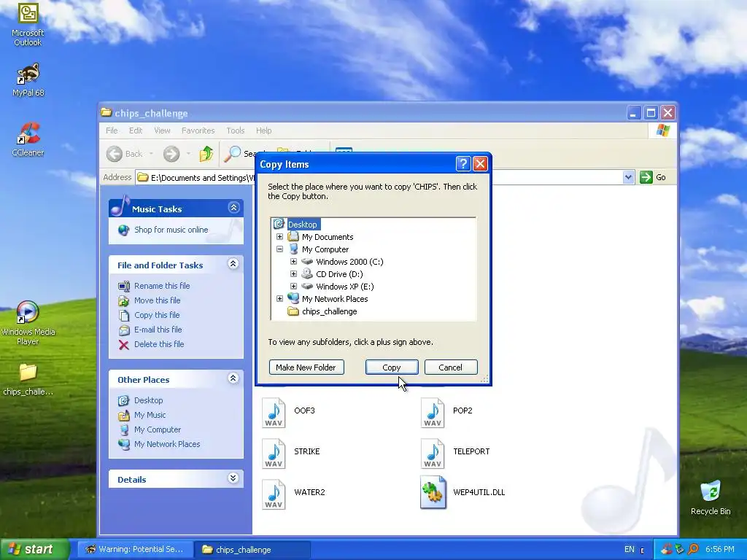Select the WEP4UTIL.DLL file icon
747x560 pixels.
pos(433,493)
